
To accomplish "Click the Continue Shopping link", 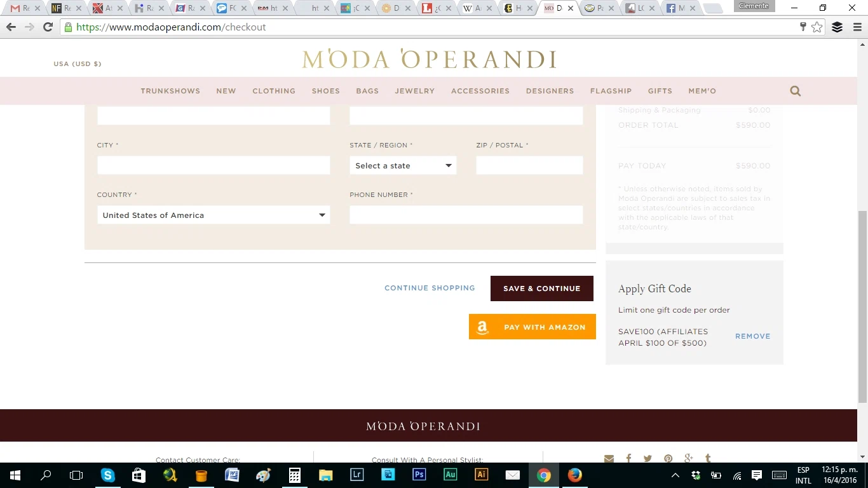I will click(430, 288).
